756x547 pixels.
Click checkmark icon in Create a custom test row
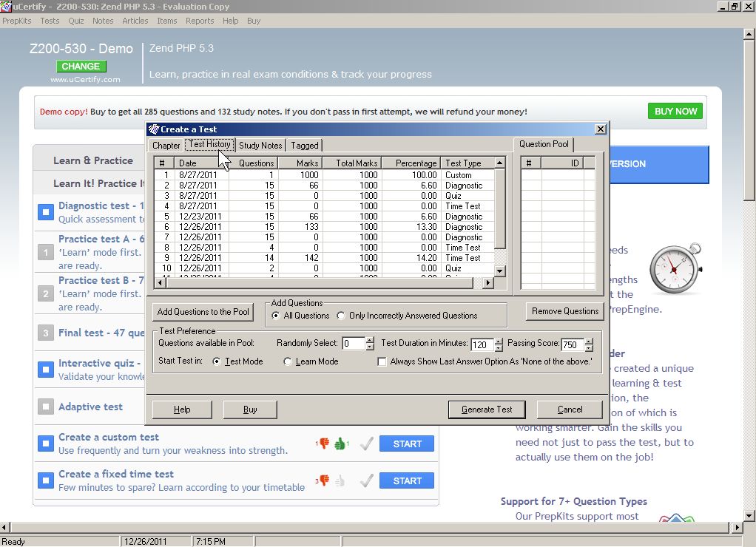(367, 443)
